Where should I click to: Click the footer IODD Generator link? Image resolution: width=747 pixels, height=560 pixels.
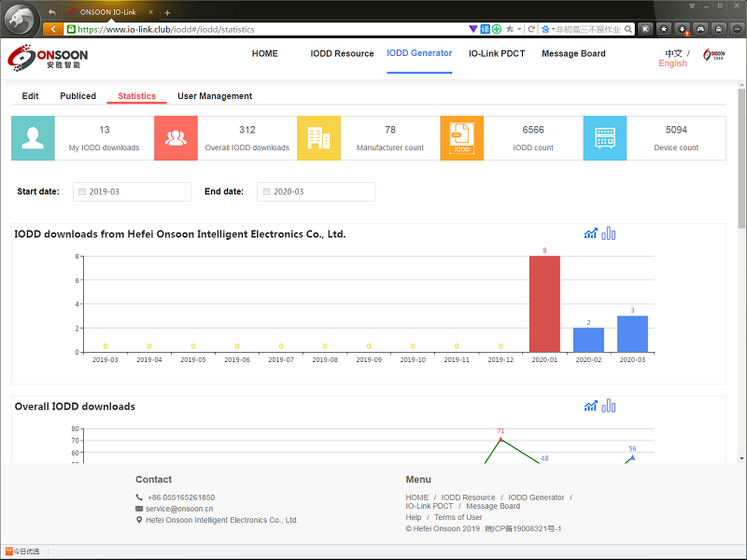click(536, 497)
